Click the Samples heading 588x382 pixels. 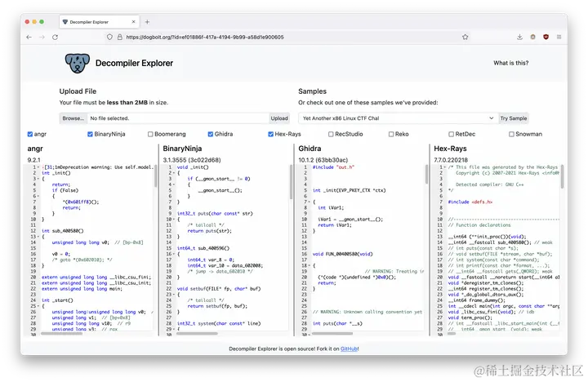pyautogui.click(x=312, y=91)
